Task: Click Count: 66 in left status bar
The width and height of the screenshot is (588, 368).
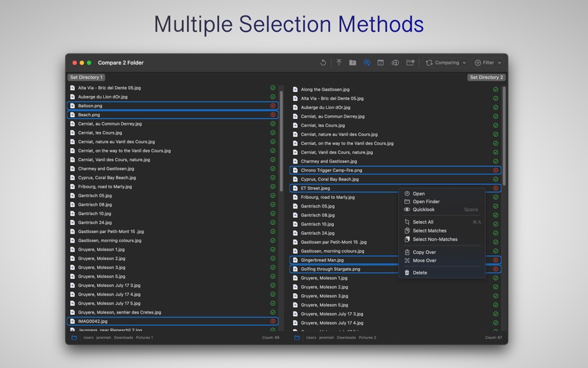Action: click(x=270, y=338)
